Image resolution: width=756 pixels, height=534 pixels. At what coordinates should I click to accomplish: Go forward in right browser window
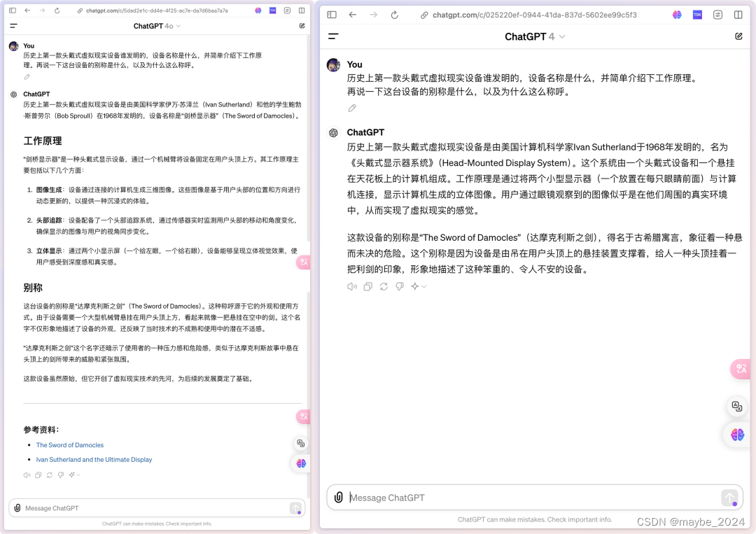[x=374, y=15]
